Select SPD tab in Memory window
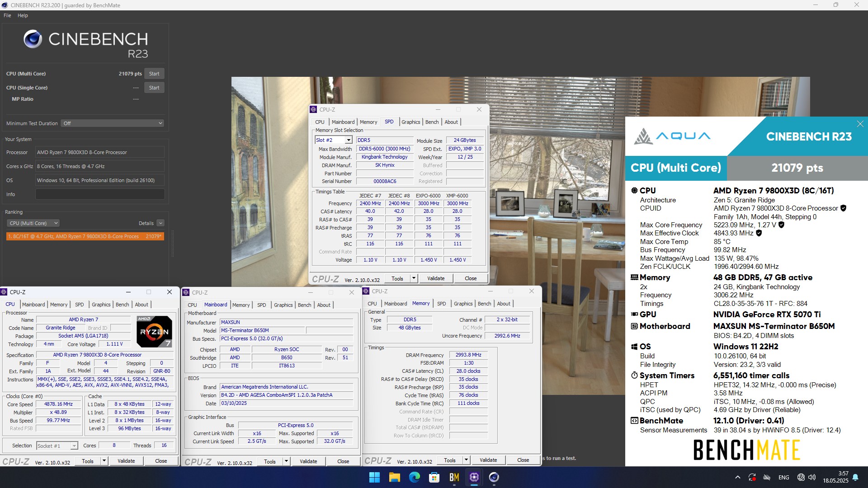 (x=442, y=304)
